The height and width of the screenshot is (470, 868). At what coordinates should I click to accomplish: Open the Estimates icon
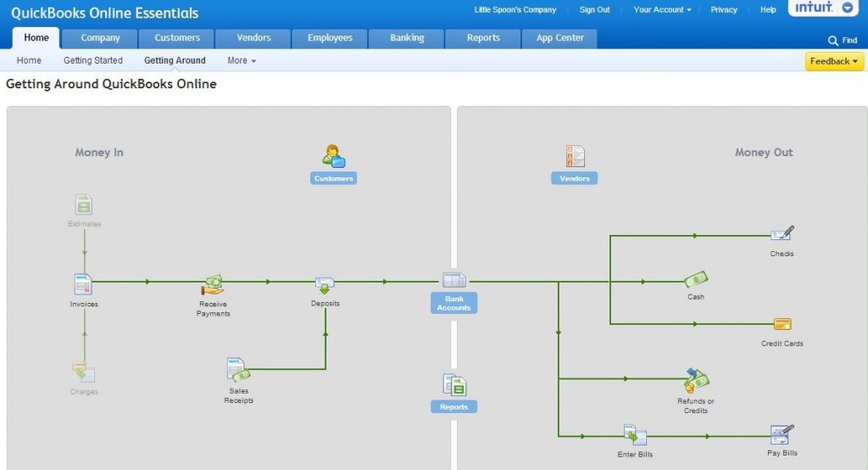click(84, 205)
